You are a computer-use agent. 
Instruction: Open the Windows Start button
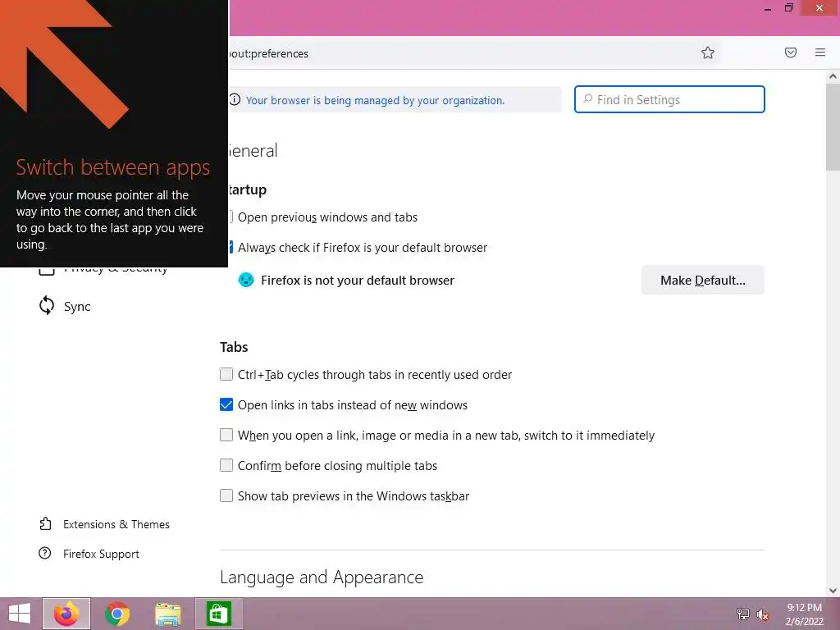click(20, 614)
